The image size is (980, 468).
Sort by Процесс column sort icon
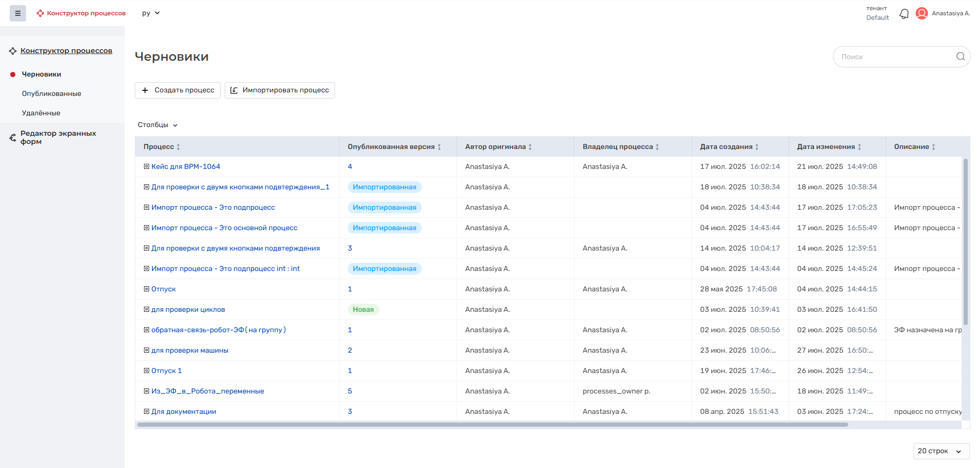(x=178, y=147)
